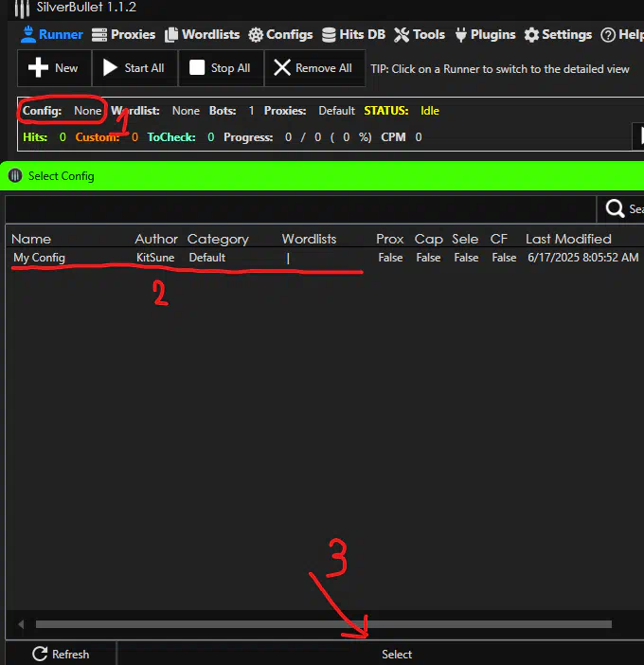Viewport: 644px width, 665px height.
Task: Open the Settings tab
Action: tap(558, 34)
